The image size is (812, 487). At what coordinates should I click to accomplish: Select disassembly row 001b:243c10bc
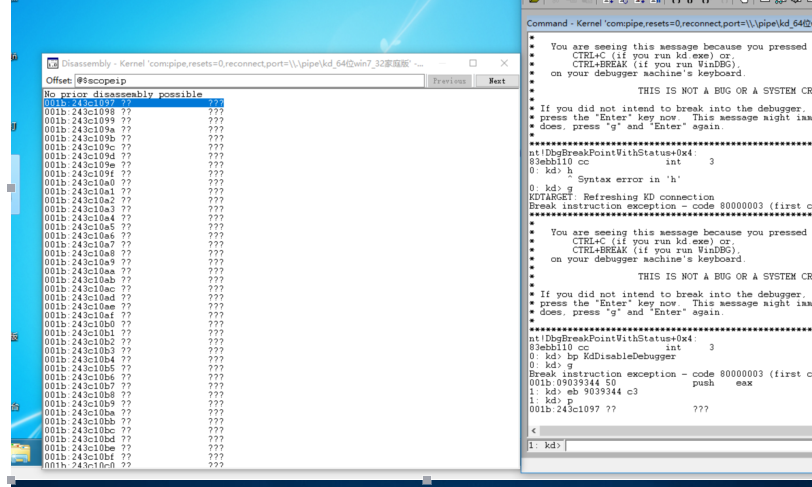point(134,430)
